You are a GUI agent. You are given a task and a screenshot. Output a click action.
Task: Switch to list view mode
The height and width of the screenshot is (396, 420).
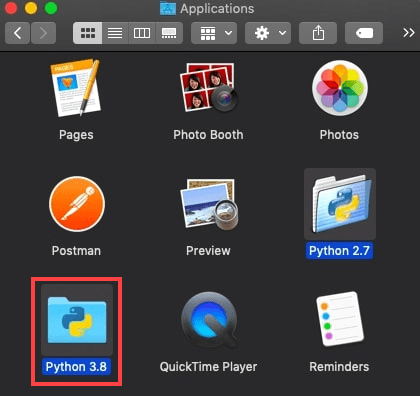115,33
